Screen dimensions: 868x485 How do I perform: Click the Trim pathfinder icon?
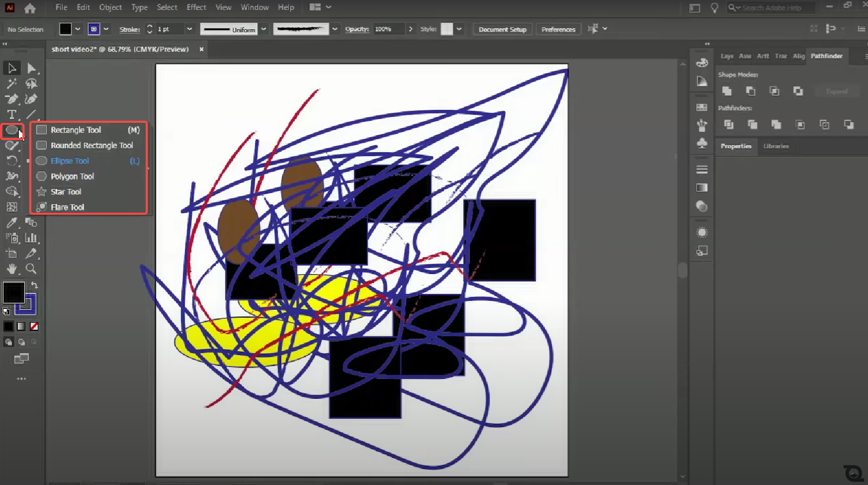coord(753,124)
